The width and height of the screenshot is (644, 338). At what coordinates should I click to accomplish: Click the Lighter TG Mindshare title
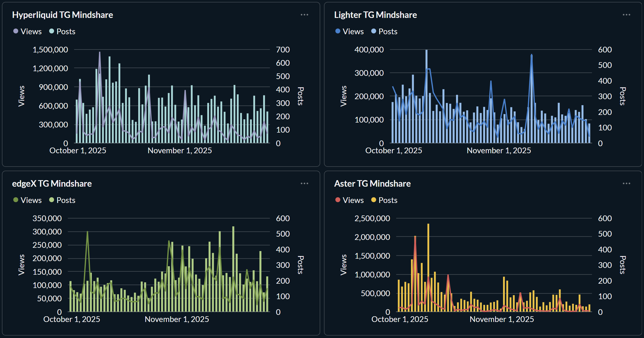point(375,15)
